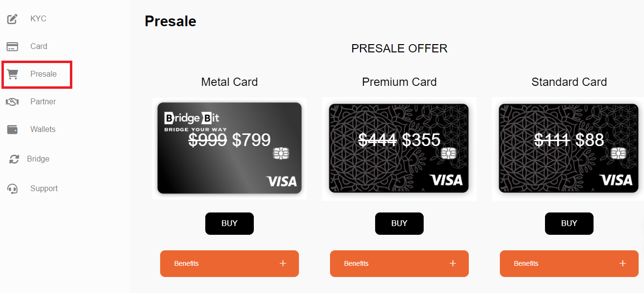Expand the Metal Card Benefits section
The height and width of the screenshot is (293, 644).
[229, 263]
